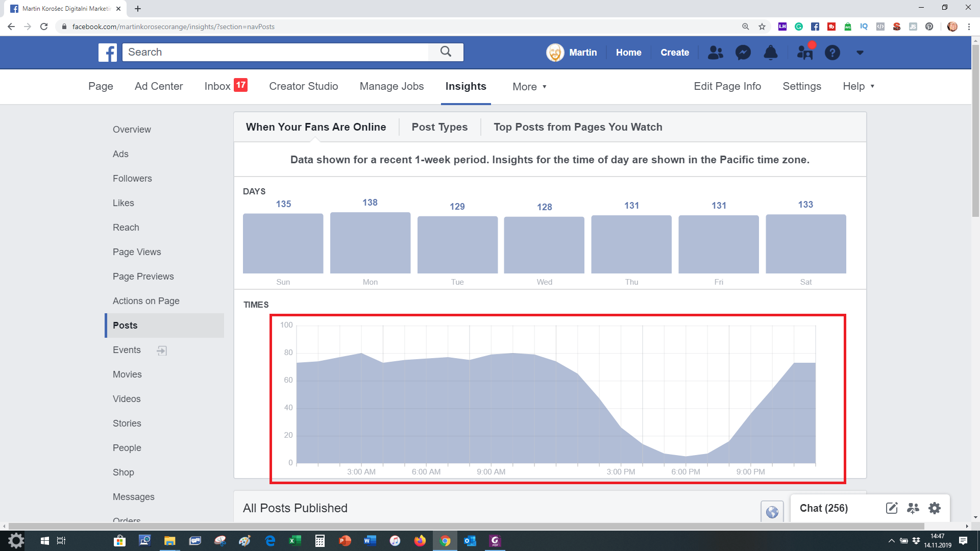
Task: Click in the Facebook Search field
Action: point(276,52)
